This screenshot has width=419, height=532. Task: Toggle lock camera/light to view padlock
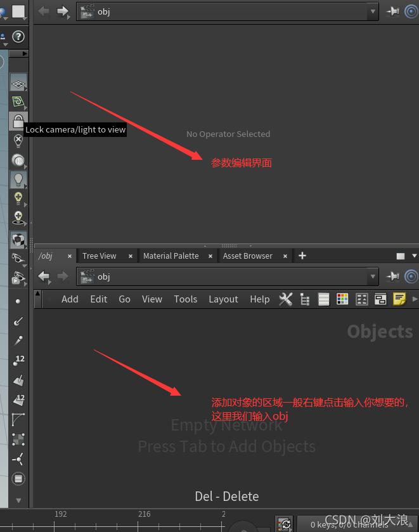[x=18, y=121]
